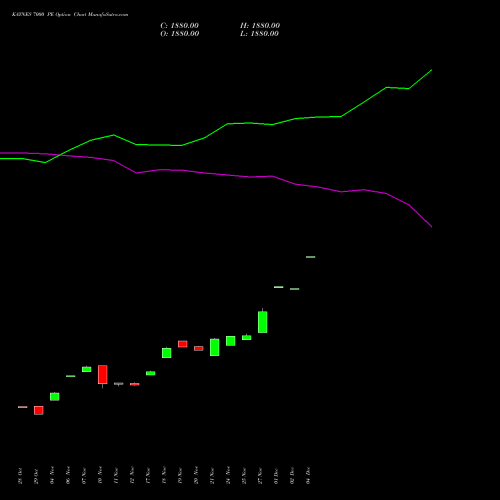Click the KAYNES 7000 PE Option chart title

click(x=70, y=15)
